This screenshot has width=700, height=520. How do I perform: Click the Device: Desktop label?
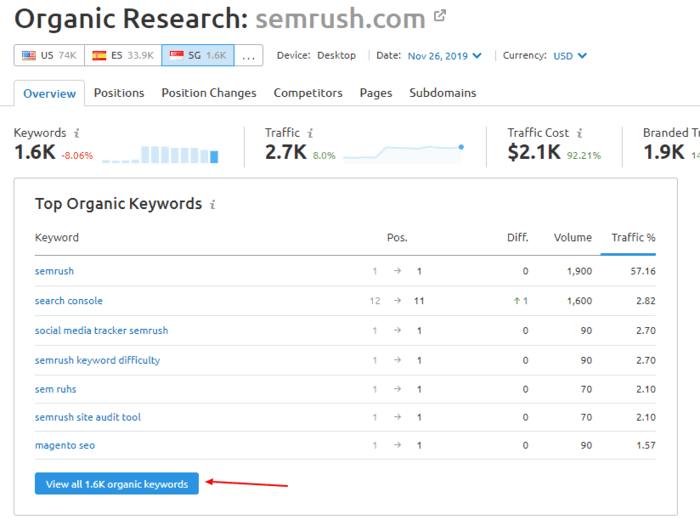pyautogui.click(x=316, y=55)
